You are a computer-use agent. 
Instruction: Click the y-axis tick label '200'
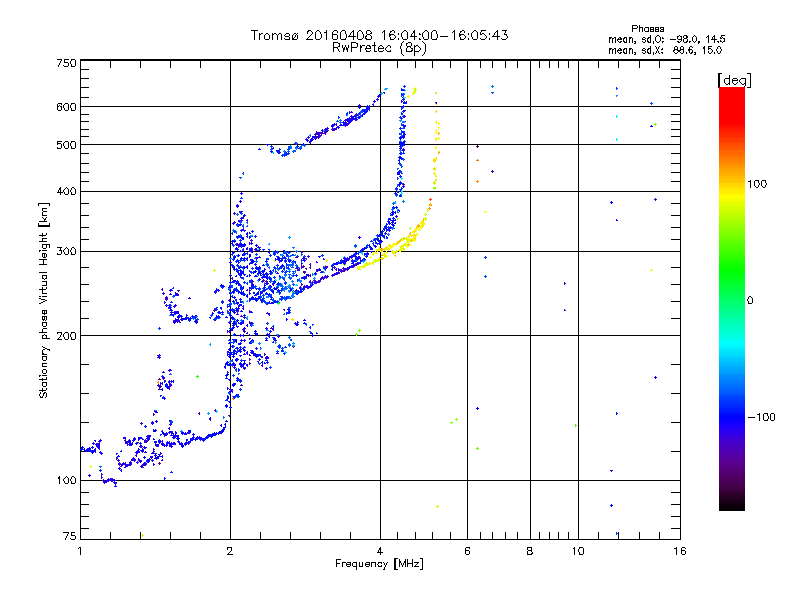(66, 336)
